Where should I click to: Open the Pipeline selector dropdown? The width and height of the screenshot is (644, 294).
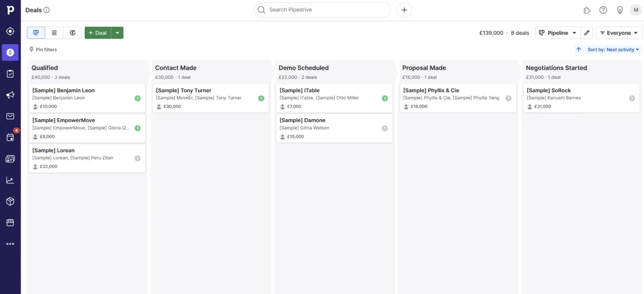[558, 33]
